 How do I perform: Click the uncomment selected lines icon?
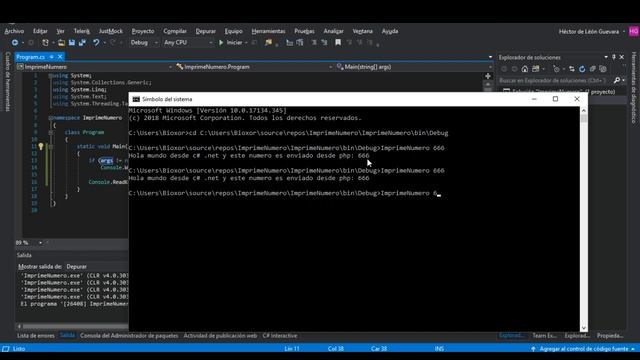(324, 42)
